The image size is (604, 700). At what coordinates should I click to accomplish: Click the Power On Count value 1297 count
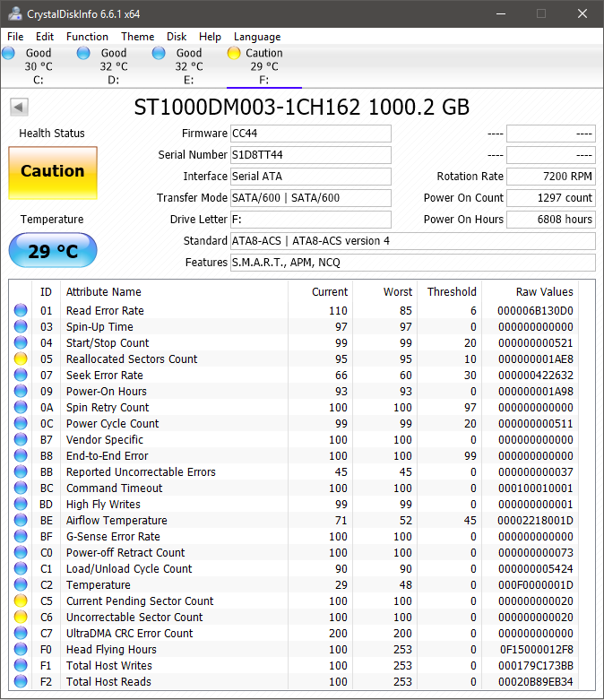[x=551, y=198]
